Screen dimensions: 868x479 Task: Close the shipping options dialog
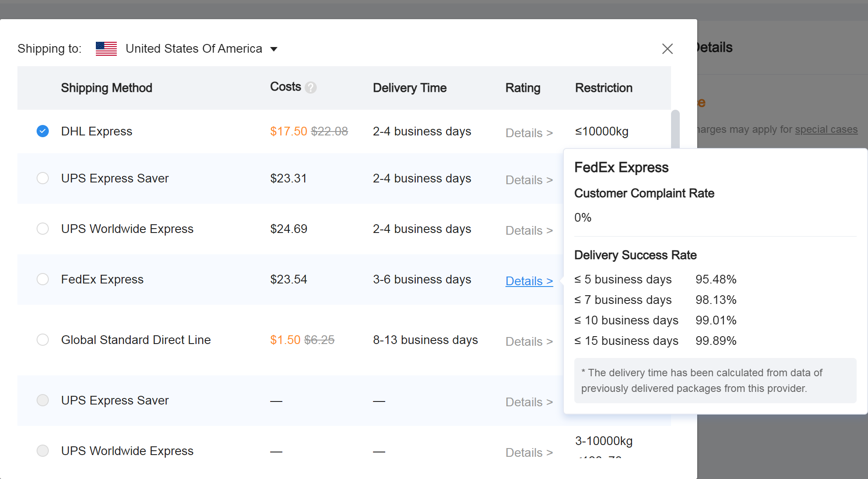pos(667,49)
